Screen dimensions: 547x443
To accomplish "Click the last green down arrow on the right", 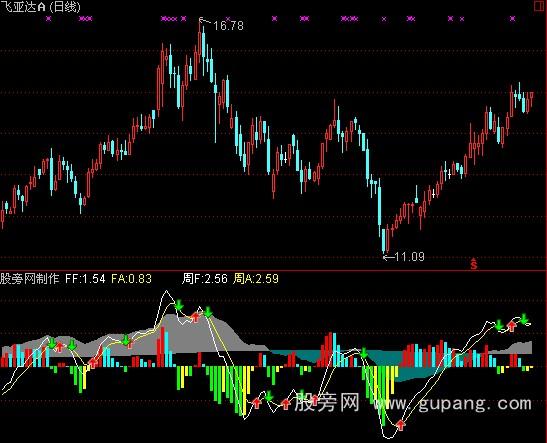I will 524,319.
